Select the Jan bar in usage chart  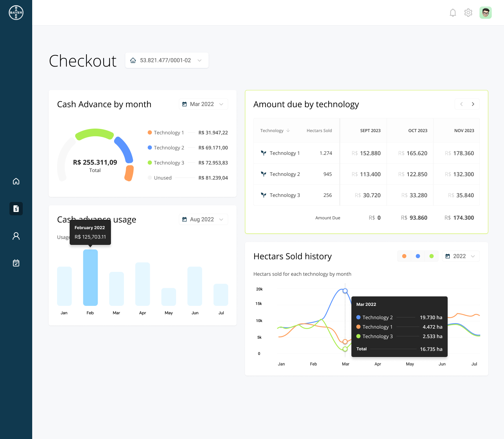(64, 286)
